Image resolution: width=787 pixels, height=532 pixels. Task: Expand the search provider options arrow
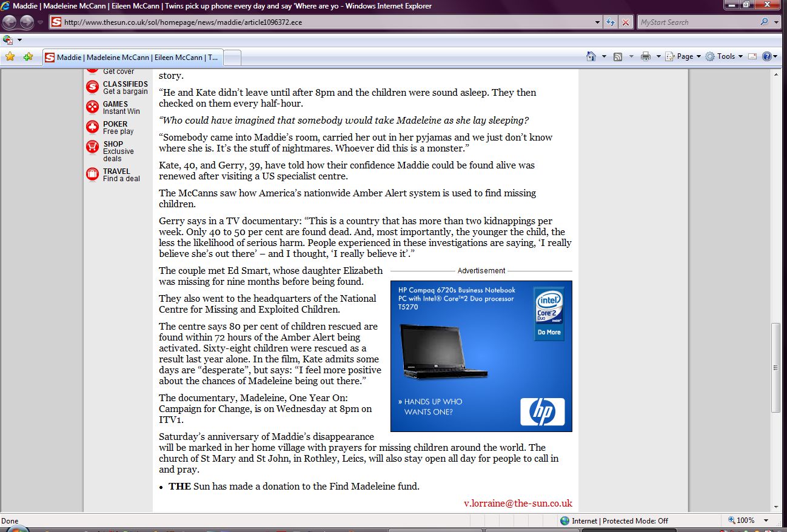pos(777,22)
